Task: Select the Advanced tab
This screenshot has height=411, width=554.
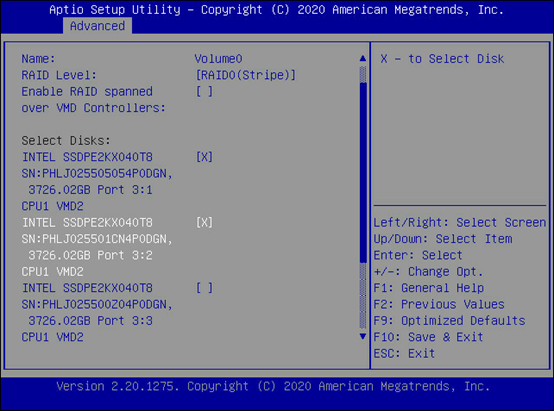Action: point(97,26)
